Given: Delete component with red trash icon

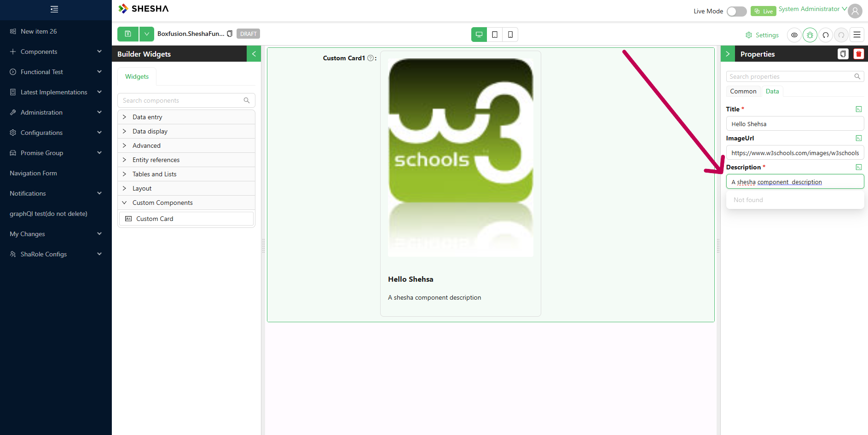Looking at the screenshot, I should 859,54.
